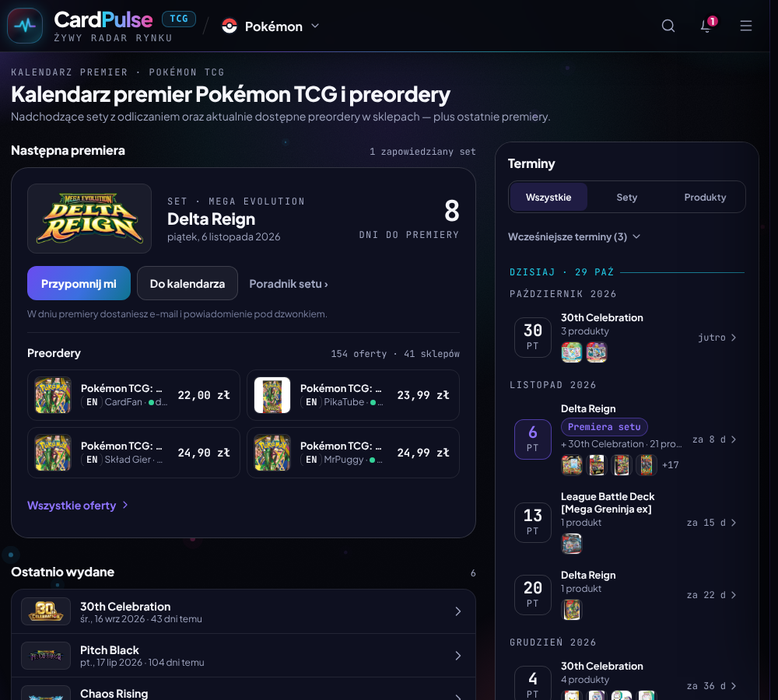Click the Pitch Black set logo thumbnail
The width and height of the screenshot is (778, 700).
(x=46, y=656)
